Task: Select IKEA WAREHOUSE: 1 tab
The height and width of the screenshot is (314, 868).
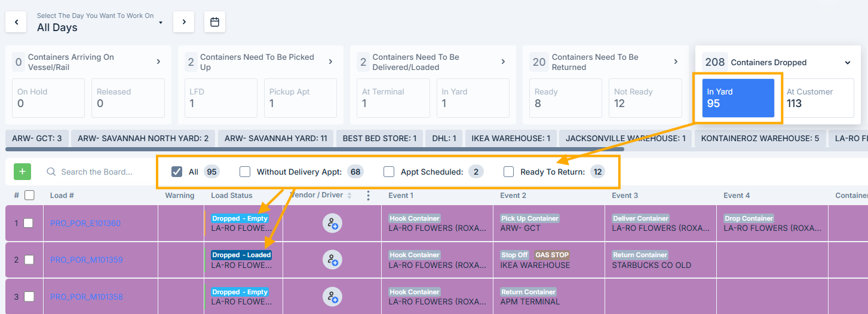Action: pos(511,138)
